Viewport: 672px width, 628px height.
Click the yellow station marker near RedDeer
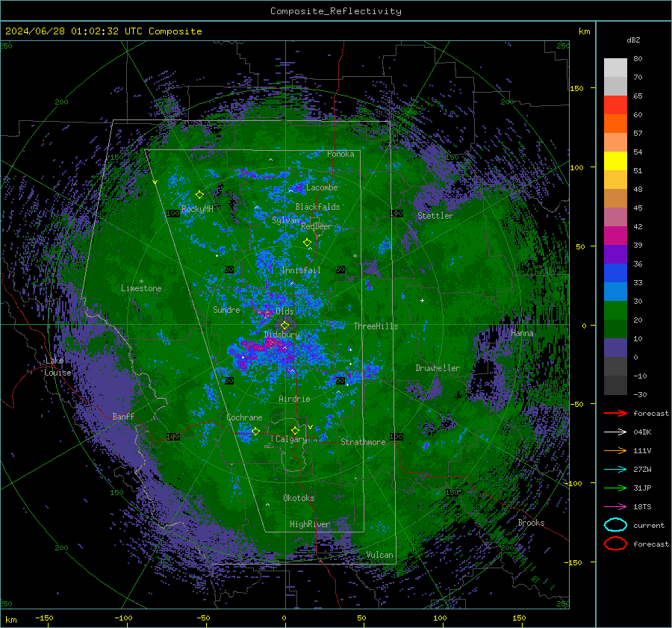pos(308,243)
